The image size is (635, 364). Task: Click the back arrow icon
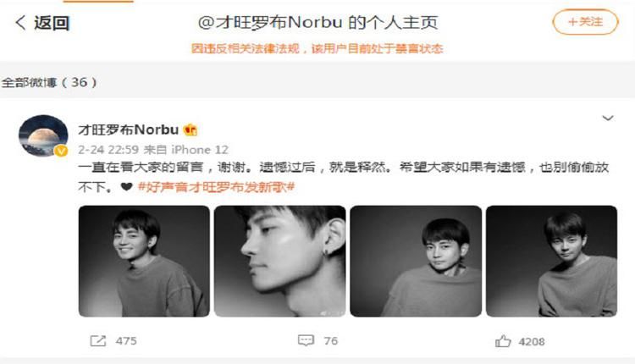click(20, 23)
